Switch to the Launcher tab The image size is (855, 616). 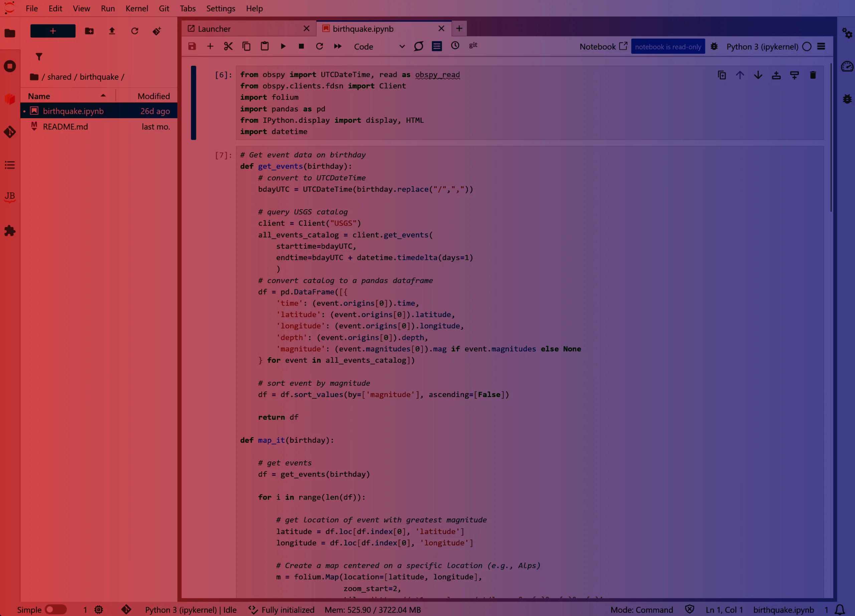point(214,29)
